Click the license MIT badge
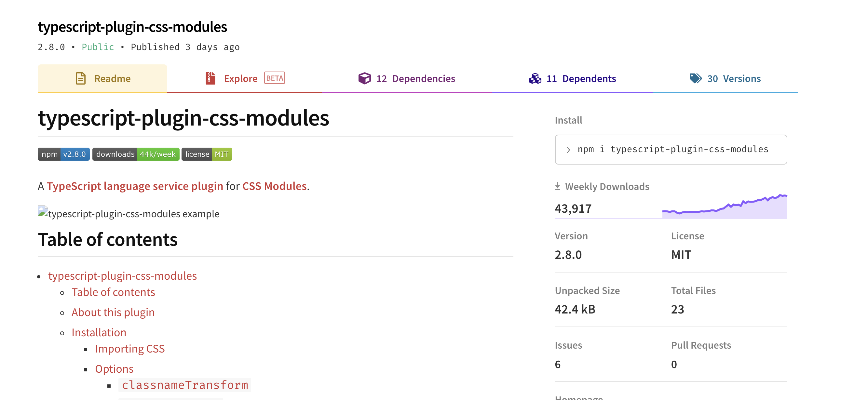Screen dimensions: 868x400 click(x=207, y=154)
